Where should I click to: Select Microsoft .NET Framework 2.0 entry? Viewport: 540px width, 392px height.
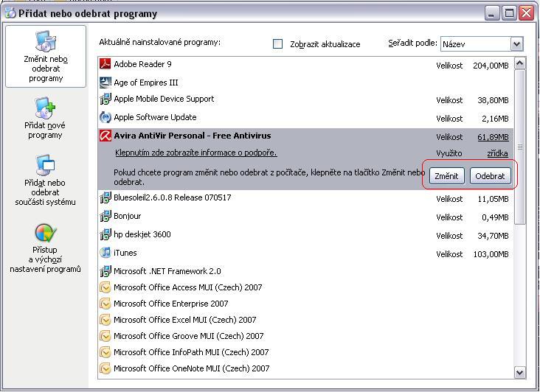coord(167,271)
